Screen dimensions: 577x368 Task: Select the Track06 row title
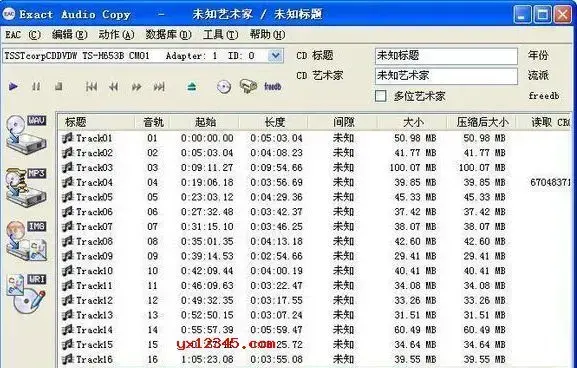94,212
